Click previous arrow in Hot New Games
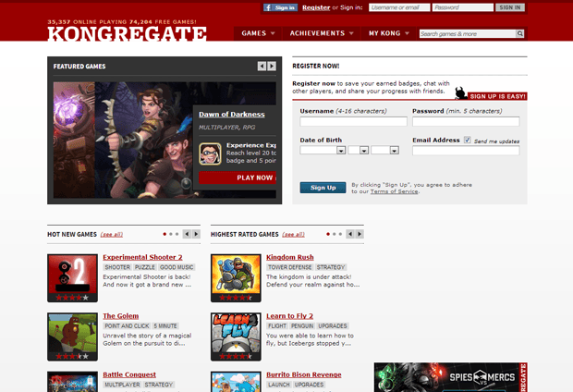This screenshot has height=392, width=573. 187,234
